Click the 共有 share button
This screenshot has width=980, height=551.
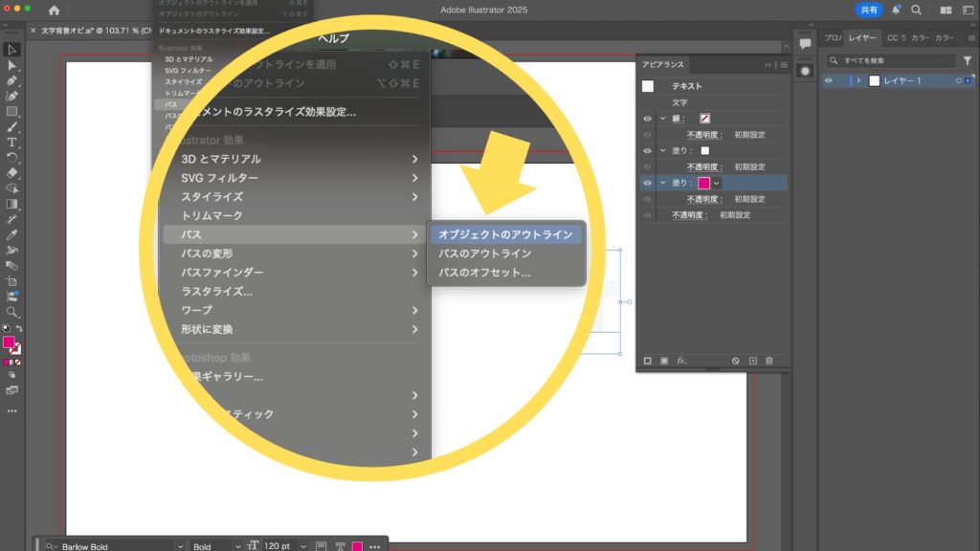(868, 10)
